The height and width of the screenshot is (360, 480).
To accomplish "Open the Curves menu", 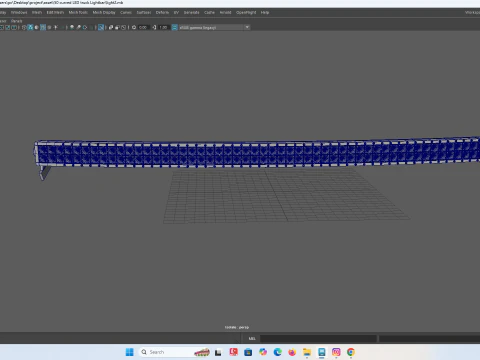I will point(126,12).
